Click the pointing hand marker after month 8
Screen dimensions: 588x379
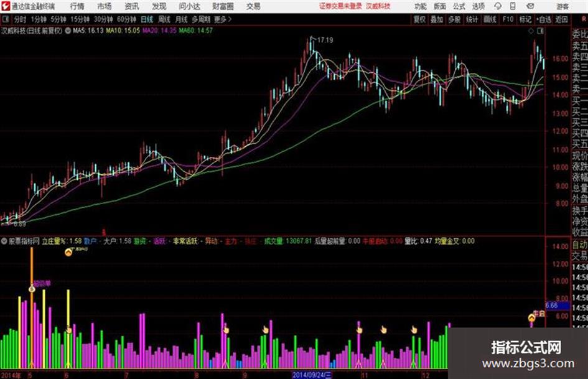(226, 329)
